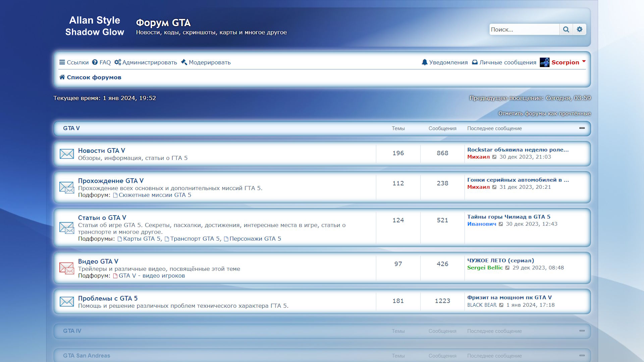The image size is (644, 362).
Task: Open Scorpion username dropdown arrow
Action: point(584,62)
